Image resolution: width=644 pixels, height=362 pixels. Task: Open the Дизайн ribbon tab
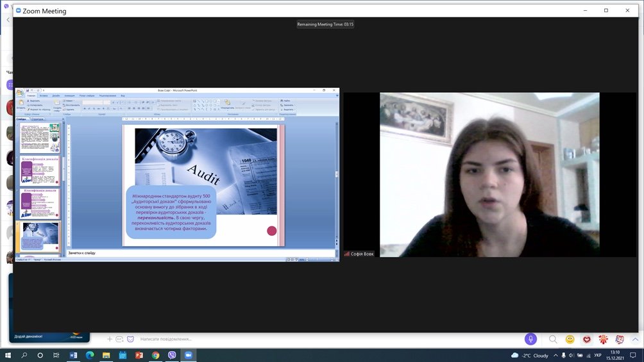tap(56, 95)
